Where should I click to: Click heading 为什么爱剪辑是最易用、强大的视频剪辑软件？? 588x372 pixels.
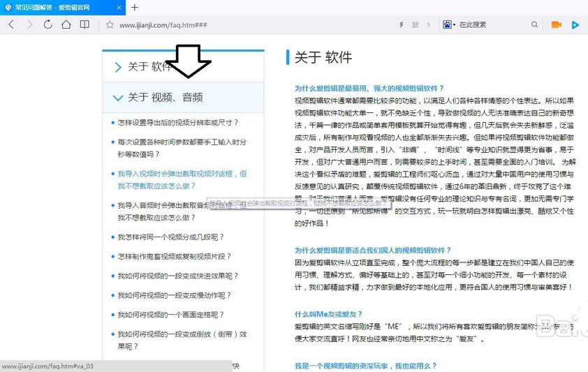pos(369,89)
